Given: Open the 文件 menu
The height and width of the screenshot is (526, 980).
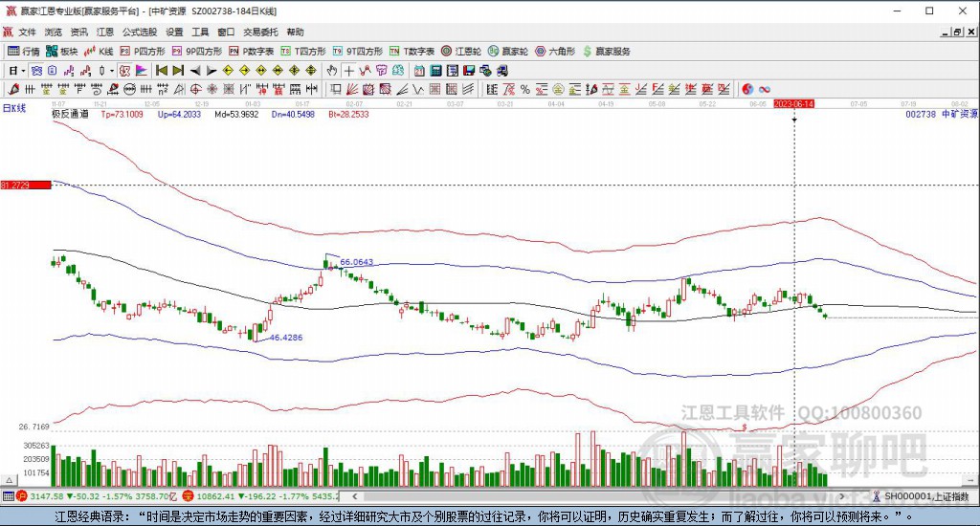Looking at the screenshot, I should pyautogui.click(x=27, y=32).
